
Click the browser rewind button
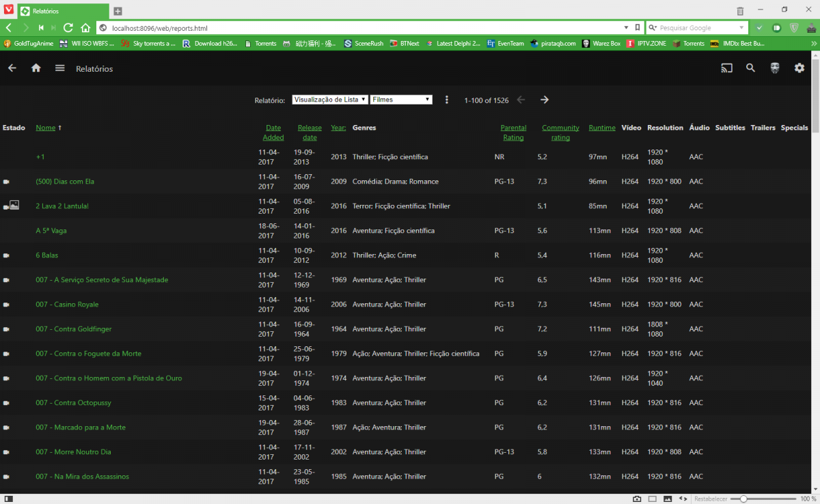[x=41, y=28]
